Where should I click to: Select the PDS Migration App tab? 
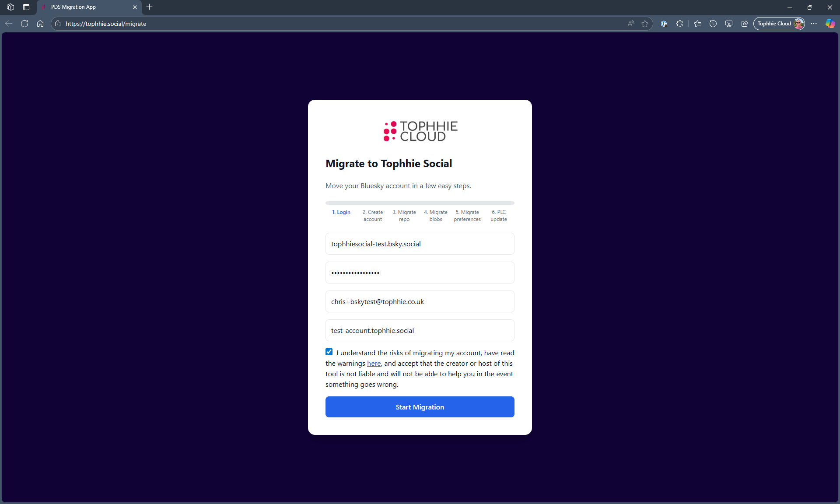89,7
